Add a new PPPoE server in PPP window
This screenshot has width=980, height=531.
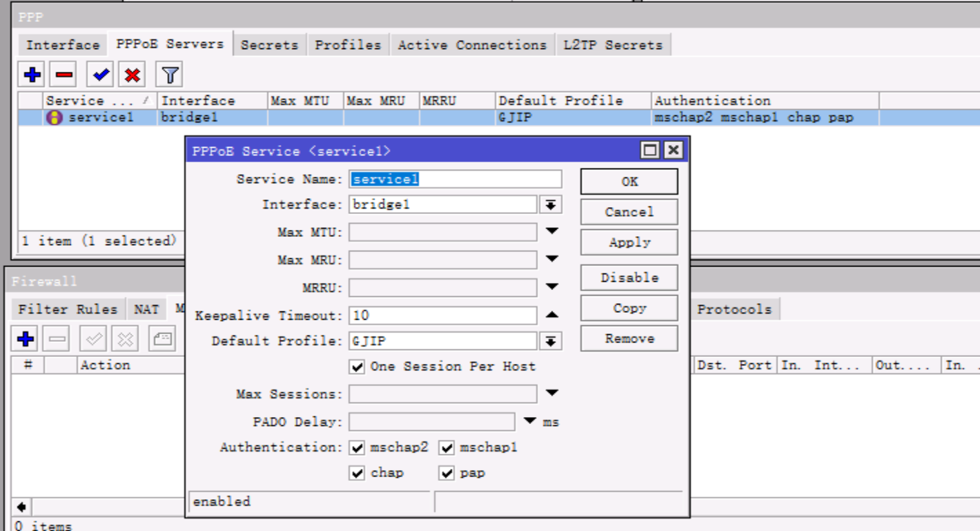click(x=32, y=74)
